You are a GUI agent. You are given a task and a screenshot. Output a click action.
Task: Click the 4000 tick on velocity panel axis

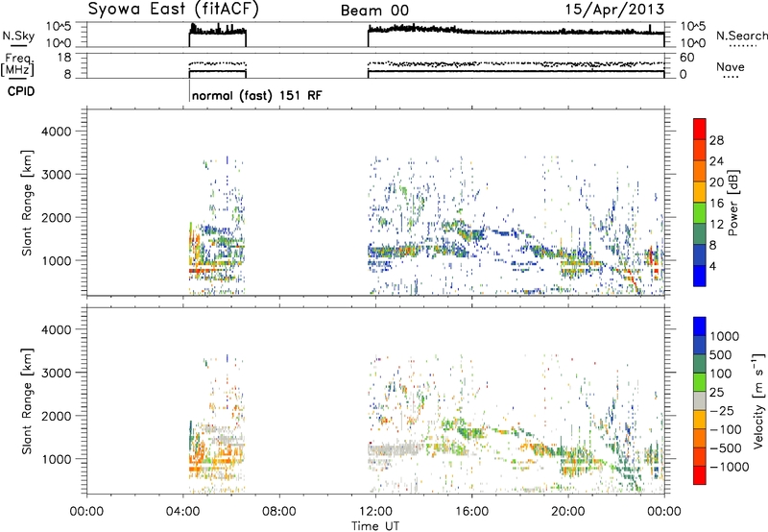point(56,329)
